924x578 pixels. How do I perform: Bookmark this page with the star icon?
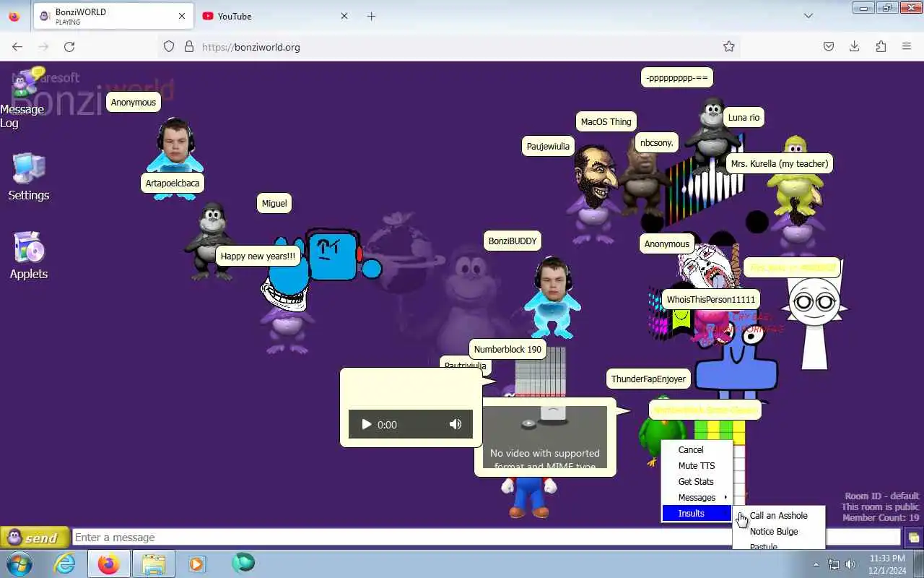coord(729,46)
